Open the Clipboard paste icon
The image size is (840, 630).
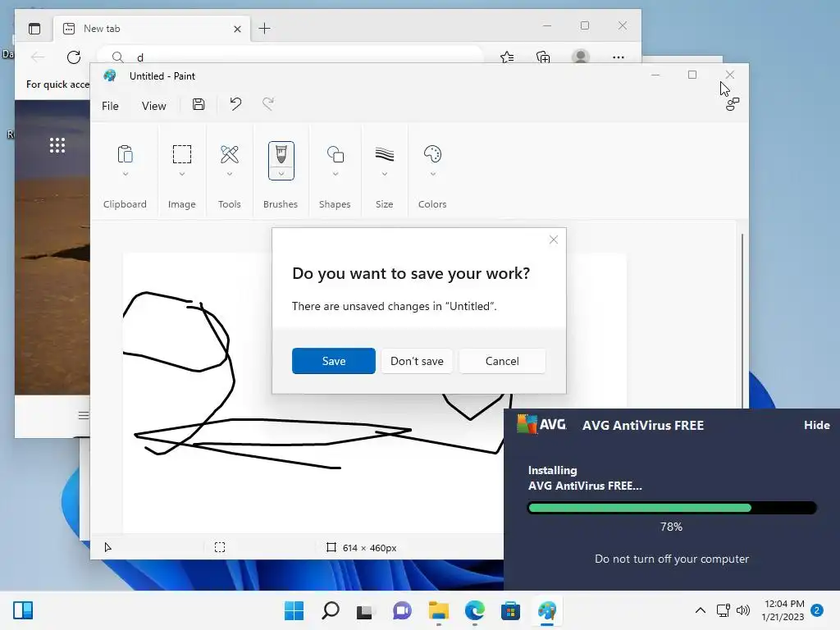[125, 154]
